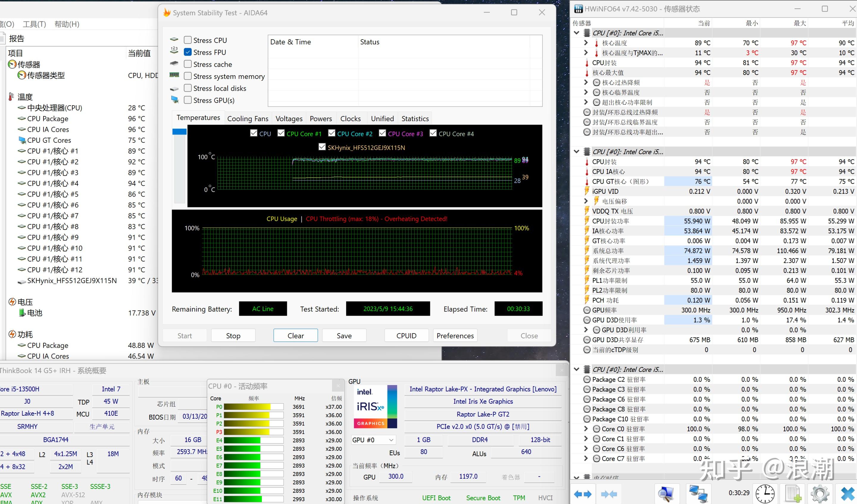Viewport: 857px width, 504px height.
Task: Expand the Core C0 驻留率 row
Action: click(x=586, y=429)
